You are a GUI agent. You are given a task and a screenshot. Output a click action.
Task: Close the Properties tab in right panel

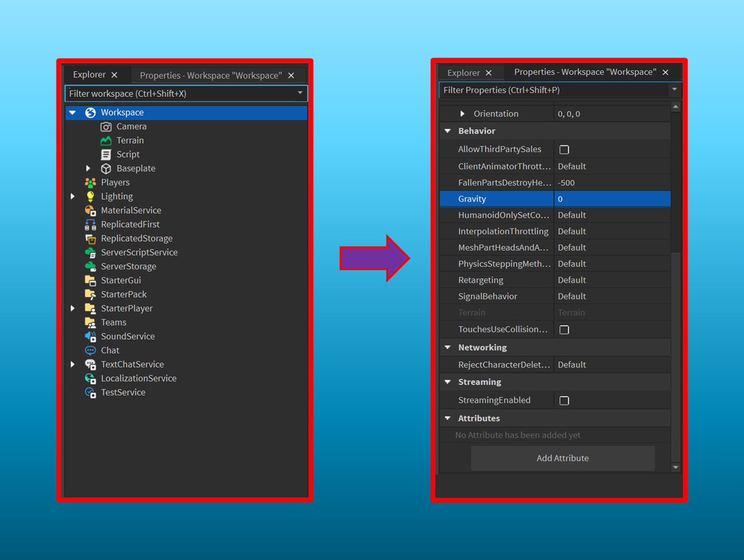(x=665, y=72)
